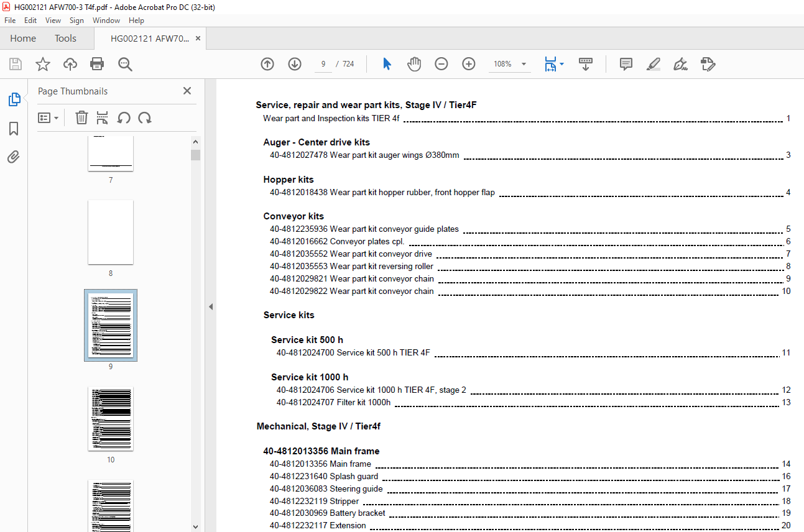Image resolution: width=804 pixels, height=532 pixels.
Task: Click thumbnails scrollbar down arrow
Action: [196, 527]
